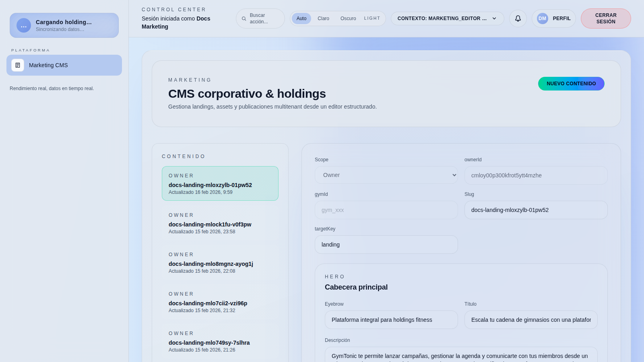Screen dimensions: 644x362
Task: Open the Scope Owner dropdown
Action: pyautogui.click(x=386, y=175)
